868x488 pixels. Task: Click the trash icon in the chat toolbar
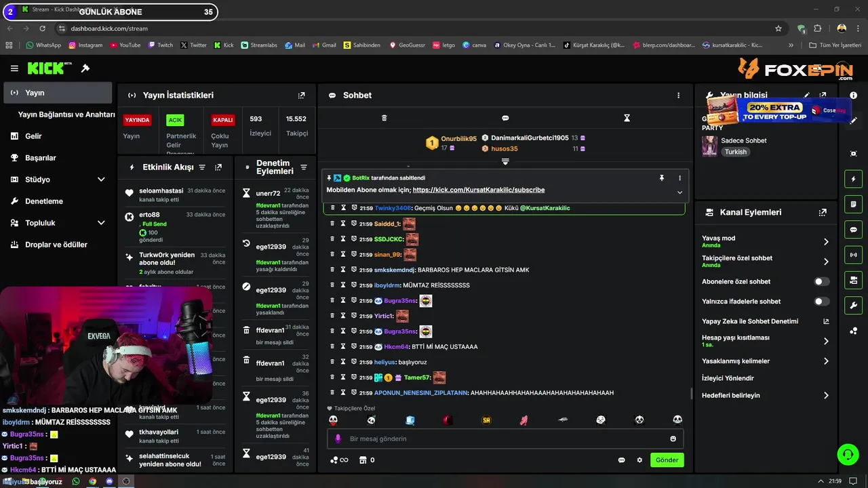(384, 118)
